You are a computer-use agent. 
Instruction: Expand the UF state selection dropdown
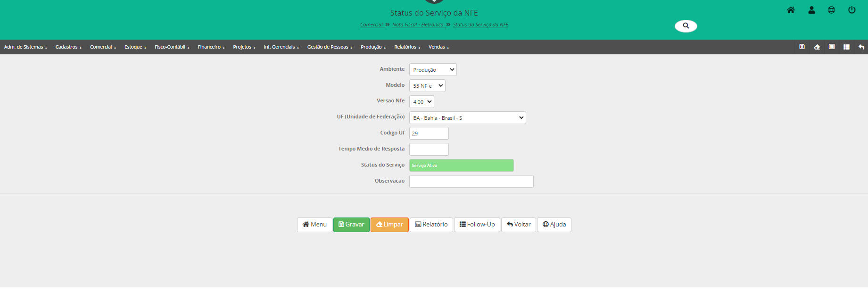(467, 118)
